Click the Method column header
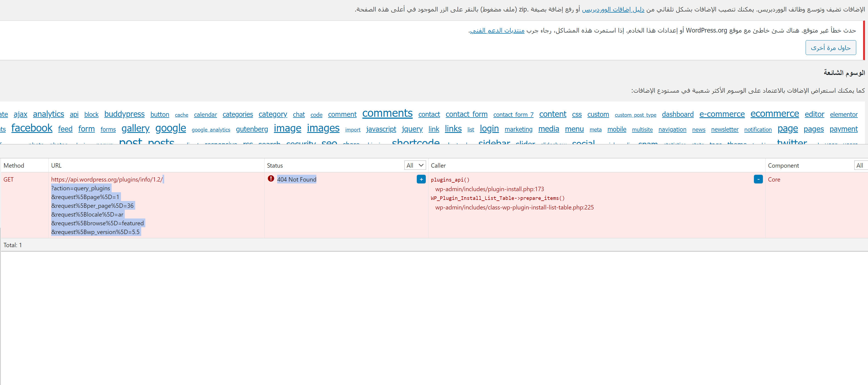The height and width of the screenshot is (385, 868). tap(14, 165)
